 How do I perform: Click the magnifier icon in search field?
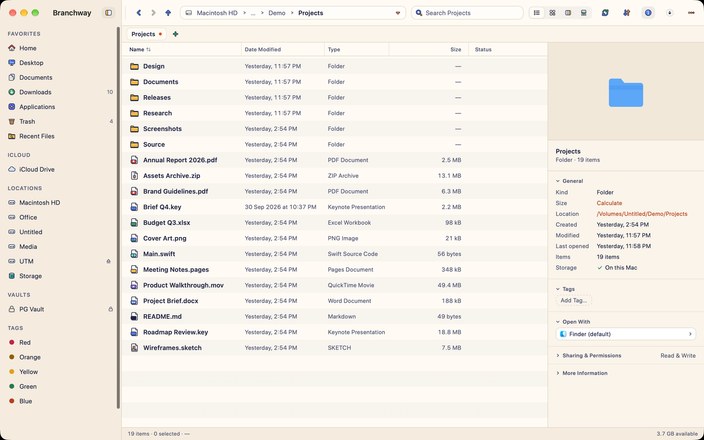(x=419, y=13)
